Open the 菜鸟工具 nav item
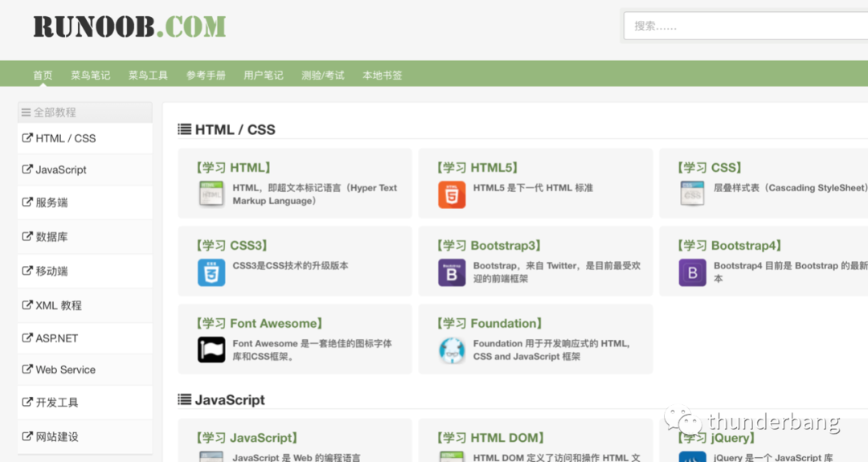The image size is (868, 462). point(148,76)
